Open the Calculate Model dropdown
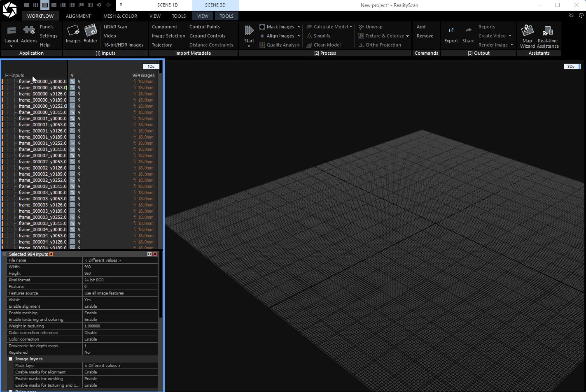 pos(350,26)
